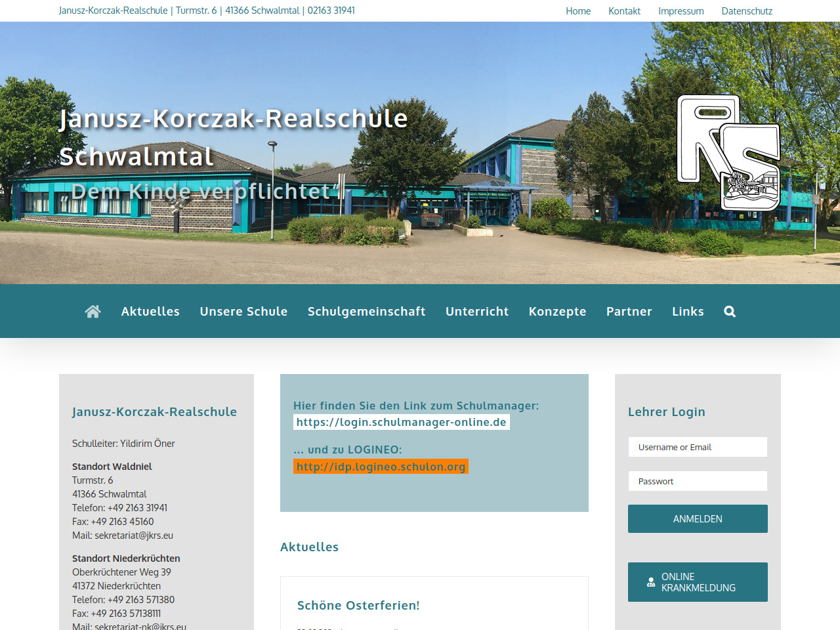Expand the Unterricht menu
The width and height of the screenshot is (840, 630).
coord(477,312)
